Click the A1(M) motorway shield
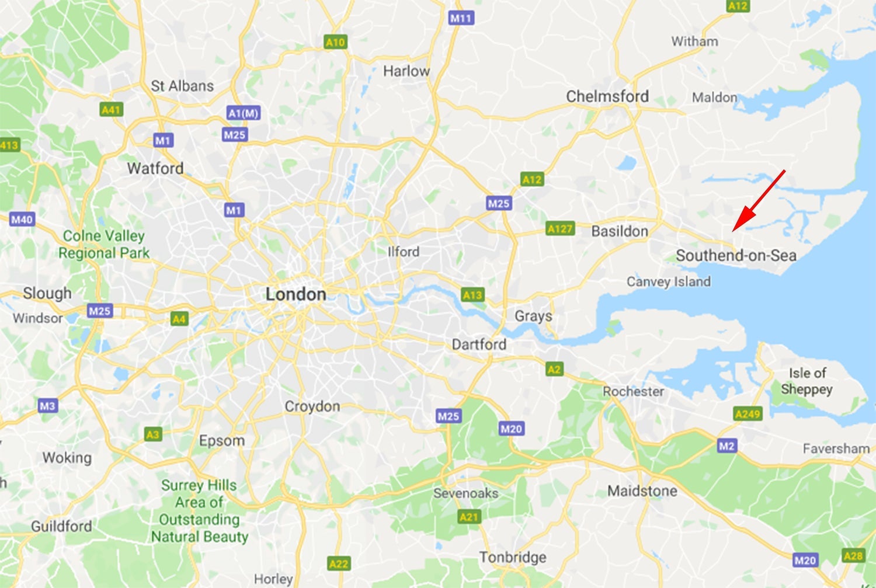876x588 pixels. 244,113
